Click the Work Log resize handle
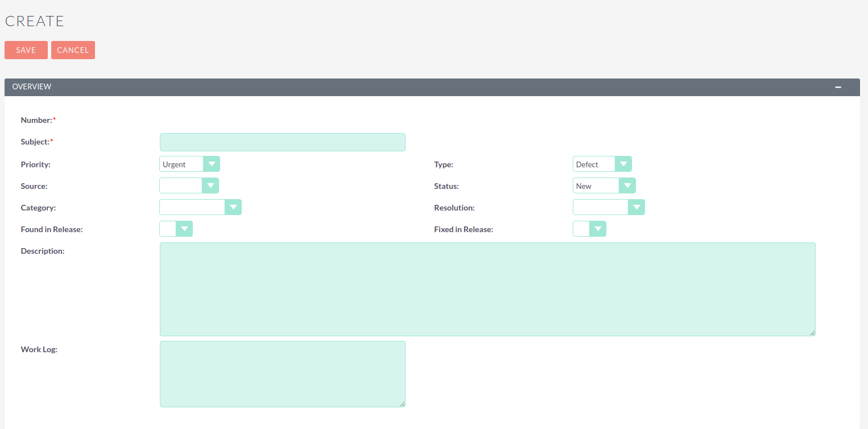Image resolution: width=868 pixels, height=429 pixels. (x=402, y=404)
